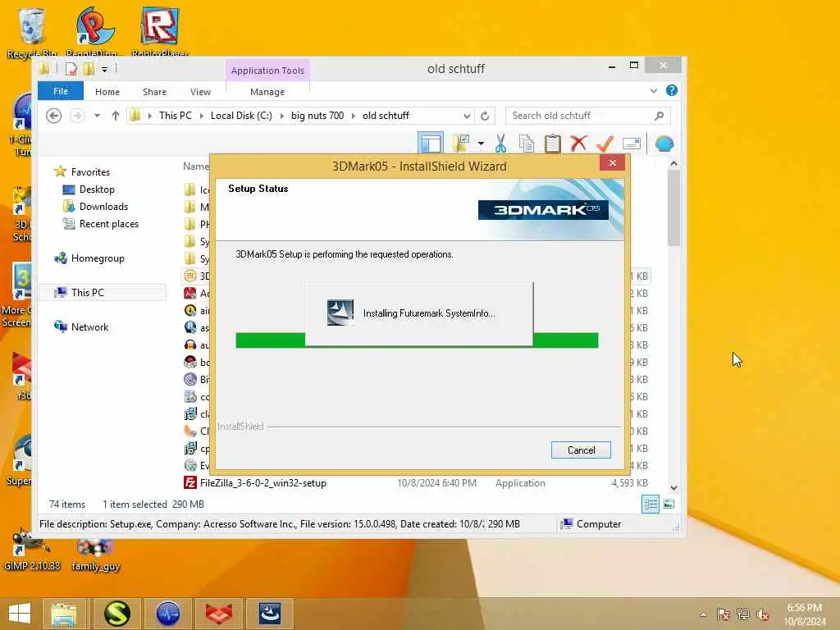Click the network tray icon
The image size is (840, 630).
click(743, 614)
